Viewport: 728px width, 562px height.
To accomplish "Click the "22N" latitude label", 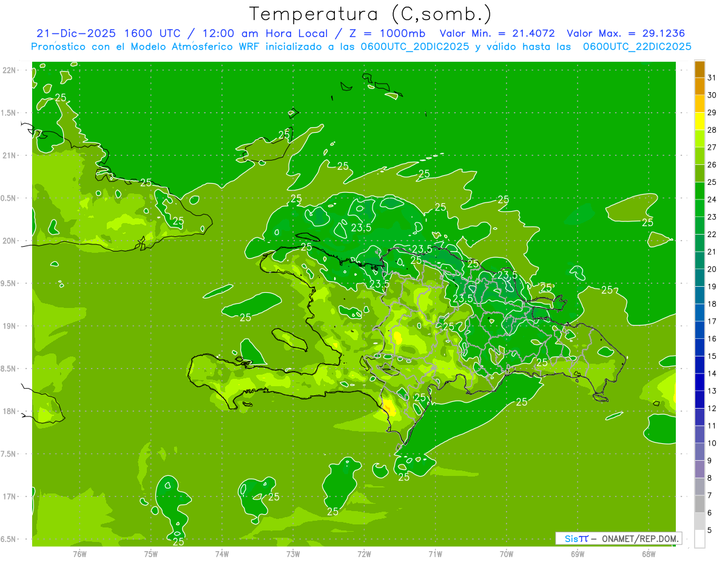I will pyautogui.click(x=10, y=70).
